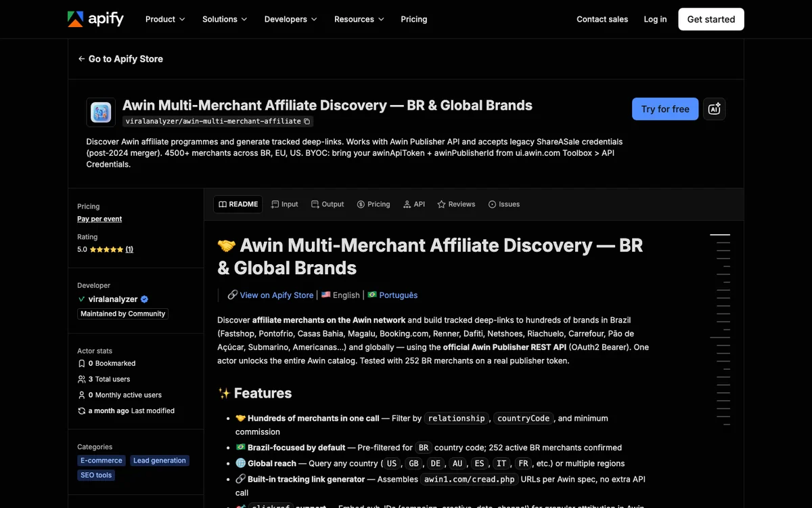This screenshot has width=812, height=508.
Task: Click the bookmark icon in Actor stats
Action: [x=82, y=364]
